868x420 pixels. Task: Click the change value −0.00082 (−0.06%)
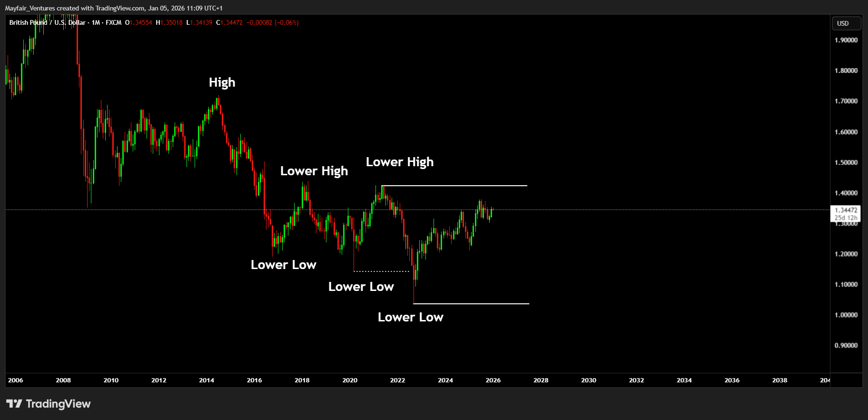[273, 22]
